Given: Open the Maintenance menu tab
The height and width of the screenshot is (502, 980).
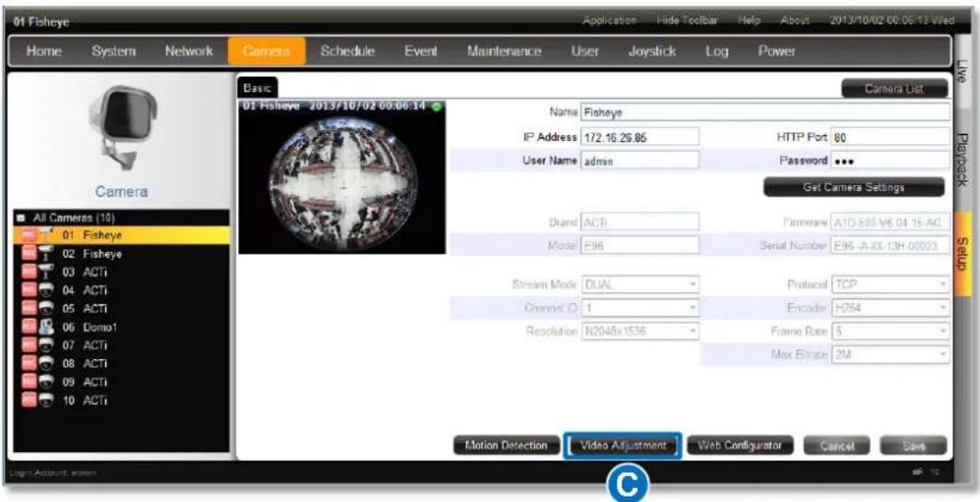Looking at the screenshot, I should (x=503, y=51).
